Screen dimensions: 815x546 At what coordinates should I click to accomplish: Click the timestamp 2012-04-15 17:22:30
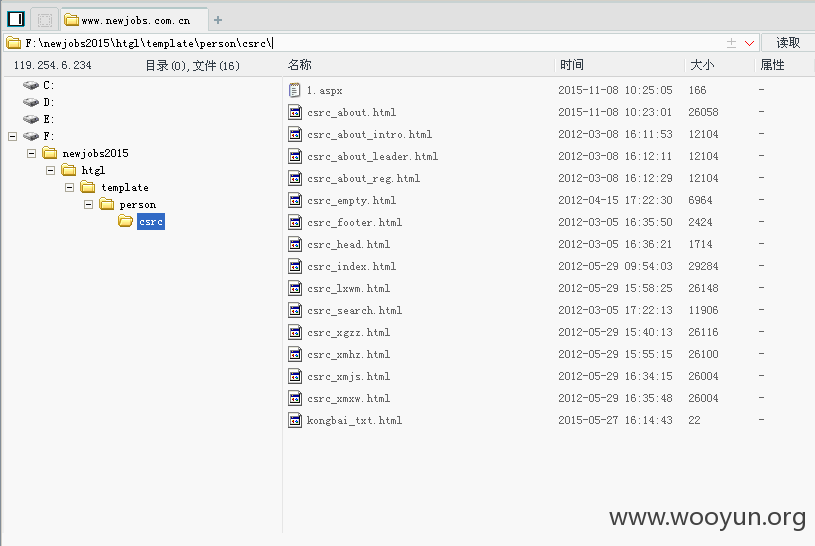tap(615, 200)
